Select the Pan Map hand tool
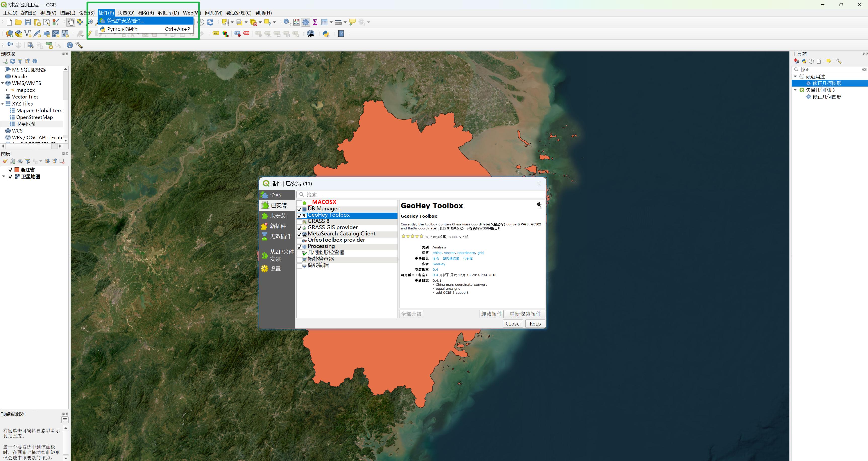The width and height of the screenshot is (868, 461). [70, 22]
